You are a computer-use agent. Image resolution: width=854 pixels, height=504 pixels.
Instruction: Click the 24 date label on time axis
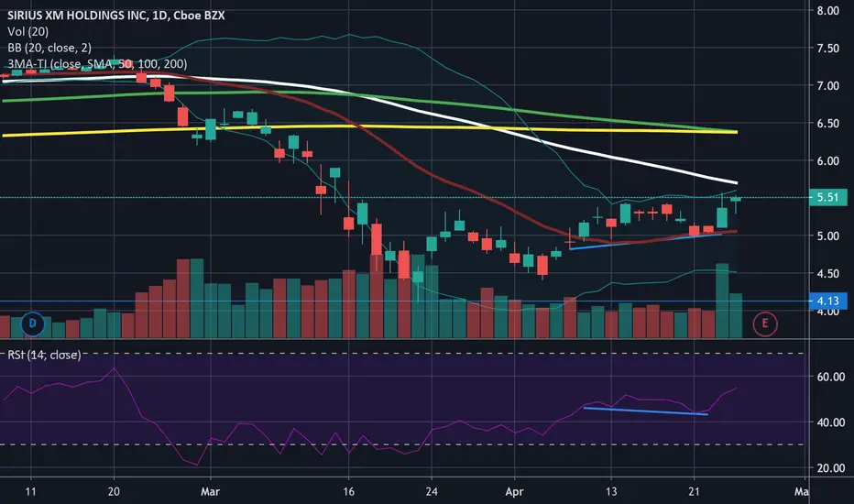pyautogui.click(x=432, y=491)
